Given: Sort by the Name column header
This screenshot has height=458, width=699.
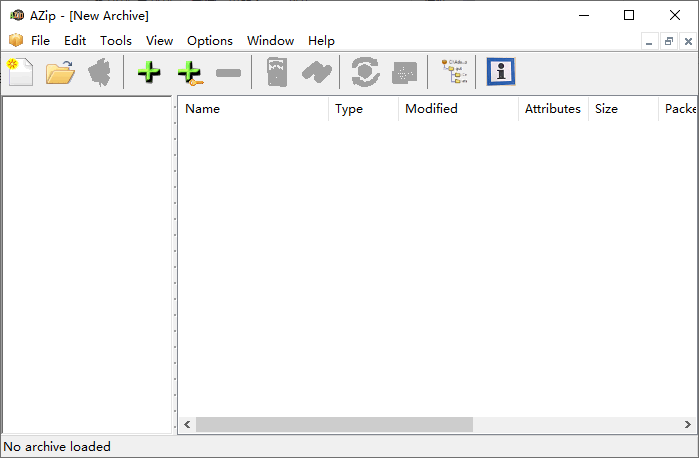Looking at the screenshot, I should click(253, 109).
